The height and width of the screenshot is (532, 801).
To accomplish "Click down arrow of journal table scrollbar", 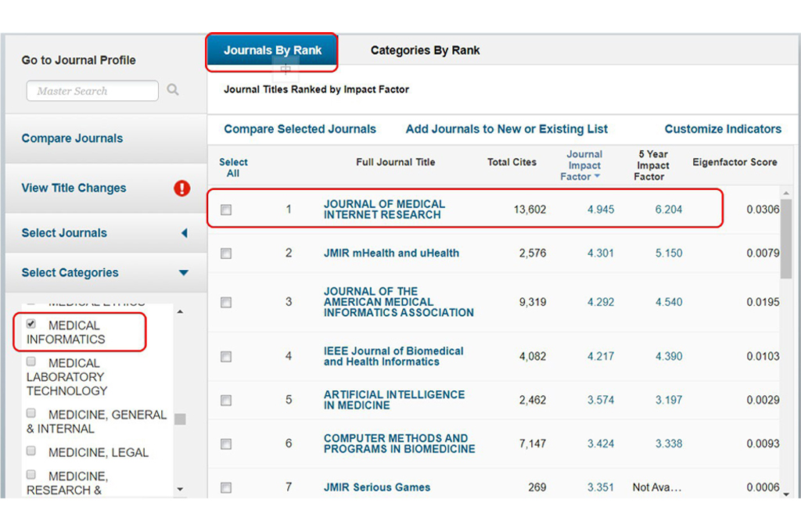I will [x=785, y=488].
